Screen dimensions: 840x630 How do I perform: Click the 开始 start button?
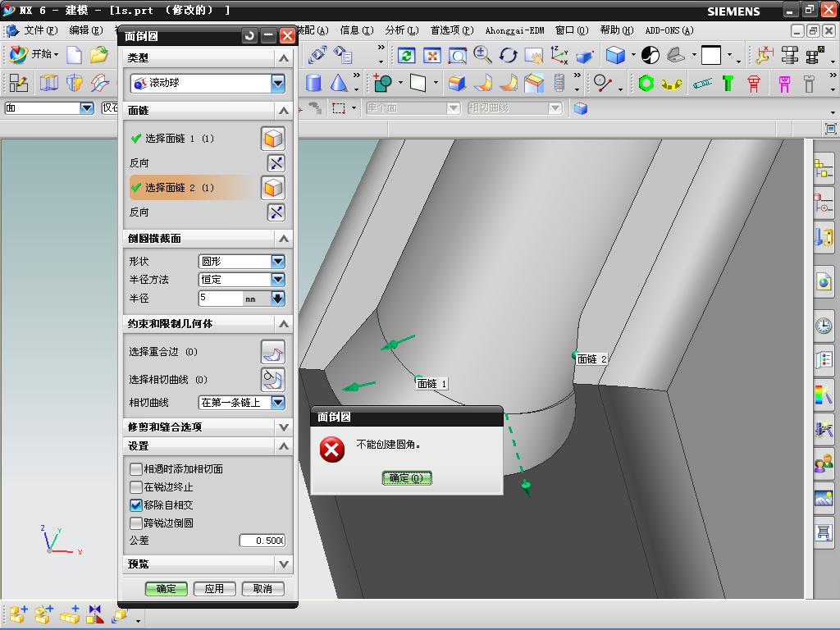34,55
